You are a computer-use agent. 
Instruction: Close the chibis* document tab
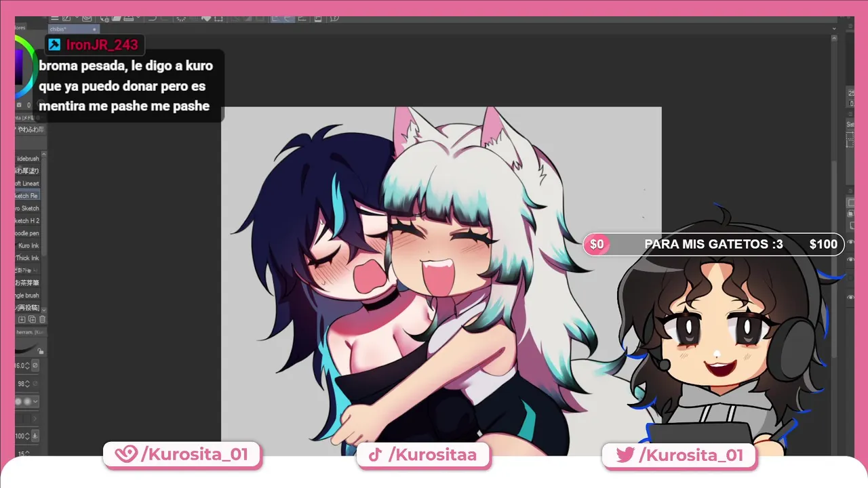[x=94, y=29]
